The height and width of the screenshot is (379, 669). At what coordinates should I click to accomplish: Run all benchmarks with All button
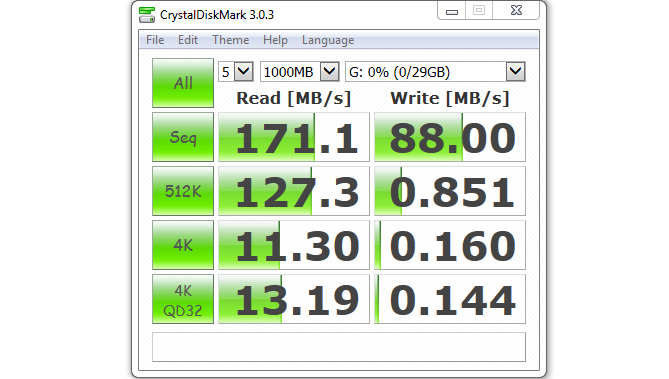tap(183, 83)
